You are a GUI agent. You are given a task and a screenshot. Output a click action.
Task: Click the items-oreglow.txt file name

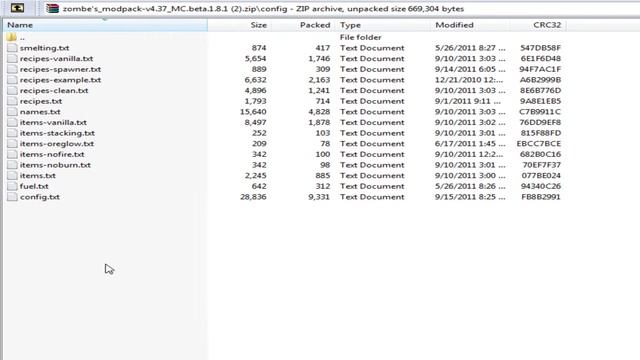pyautogui.click(x=57, y=143)
